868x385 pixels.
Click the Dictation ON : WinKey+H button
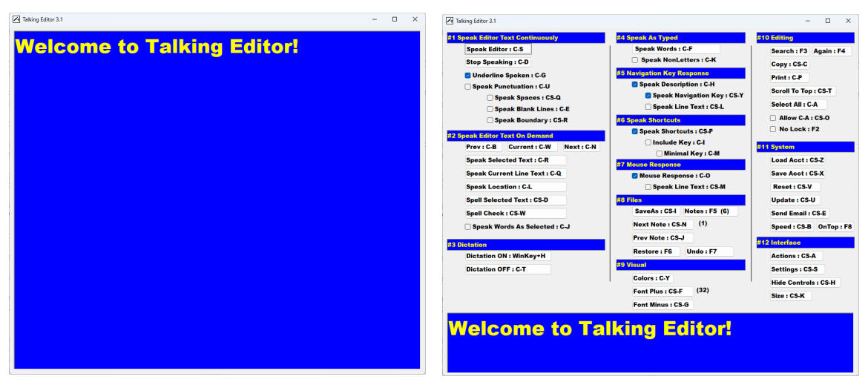[507, 256]
